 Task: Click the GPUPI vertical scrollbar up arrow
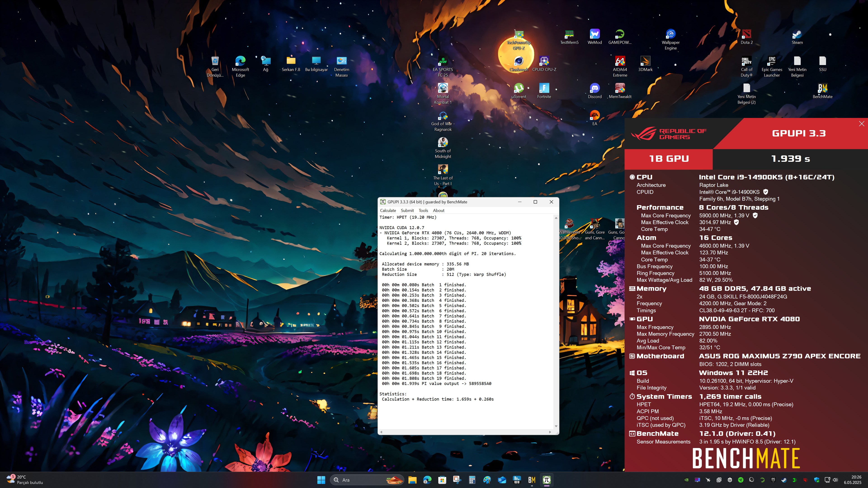click(556, 218)
